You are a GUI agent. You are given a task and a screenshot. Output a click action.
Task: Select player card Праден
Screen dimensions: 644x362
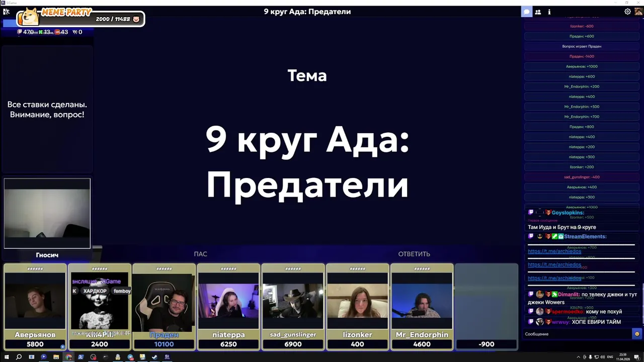164,307
